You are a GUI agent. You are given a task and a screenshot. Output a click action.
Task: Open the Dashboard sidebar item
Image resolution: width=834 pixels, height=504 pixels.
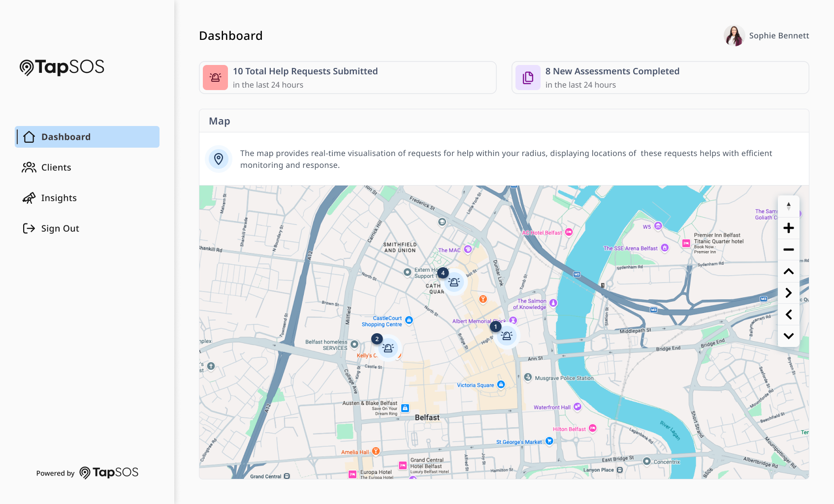click(x=87, y=137)
